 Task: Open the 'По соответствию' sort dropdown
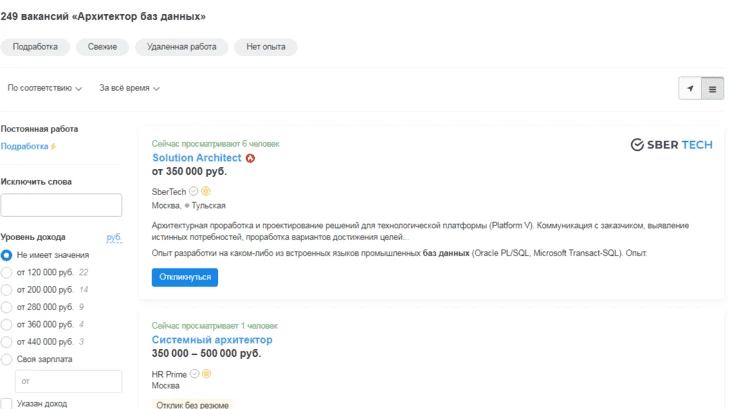(x=45, y=88)
